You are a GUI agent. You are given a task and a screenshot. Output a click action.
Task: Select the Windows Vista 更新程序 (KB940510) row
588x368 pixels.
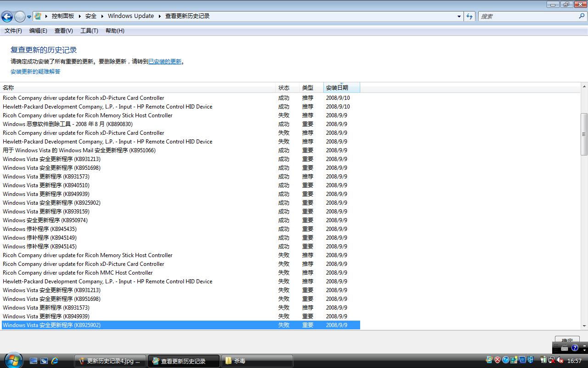[180, 185]
